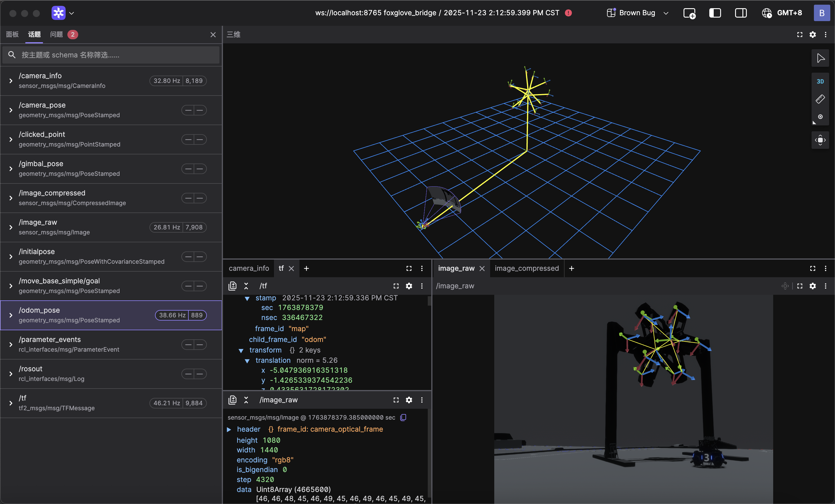The height and width of the screenshot is (504, 835).
Task: Click the red connection error indicator
Action: tap(568, 13)
